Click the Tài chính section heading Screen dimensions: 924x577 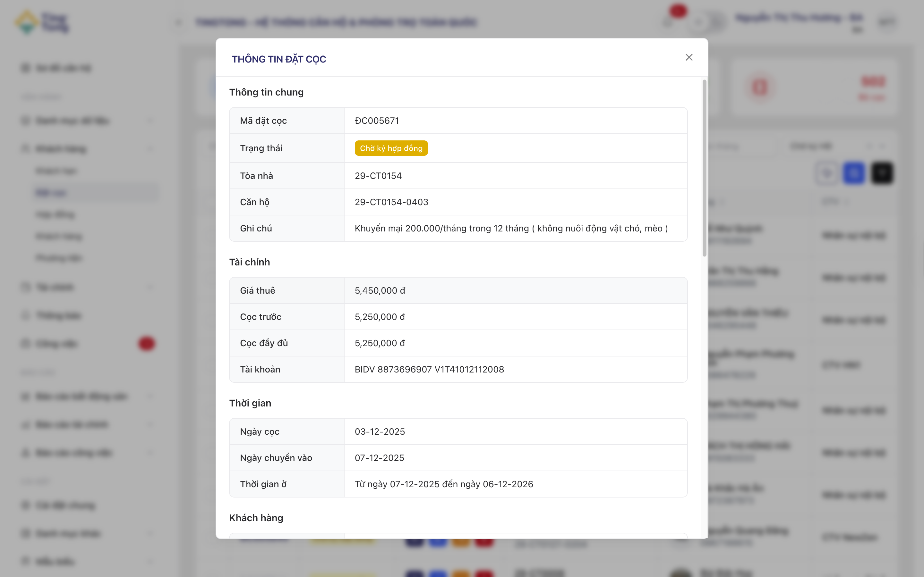249,262
